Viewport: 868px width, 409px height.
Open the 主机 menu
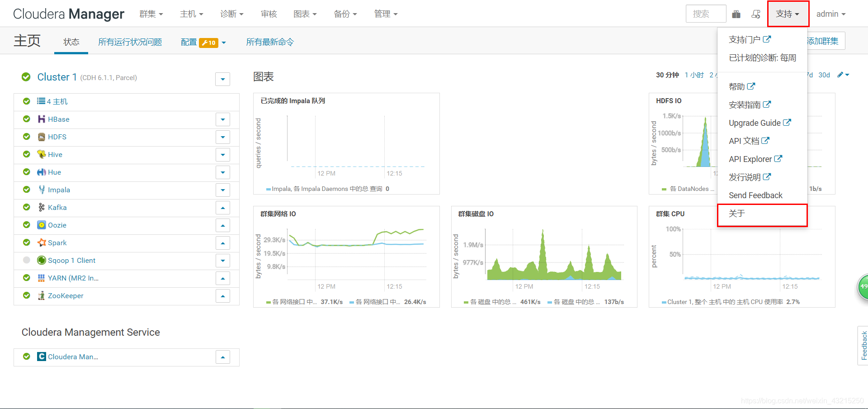click(x=192, y=14)
